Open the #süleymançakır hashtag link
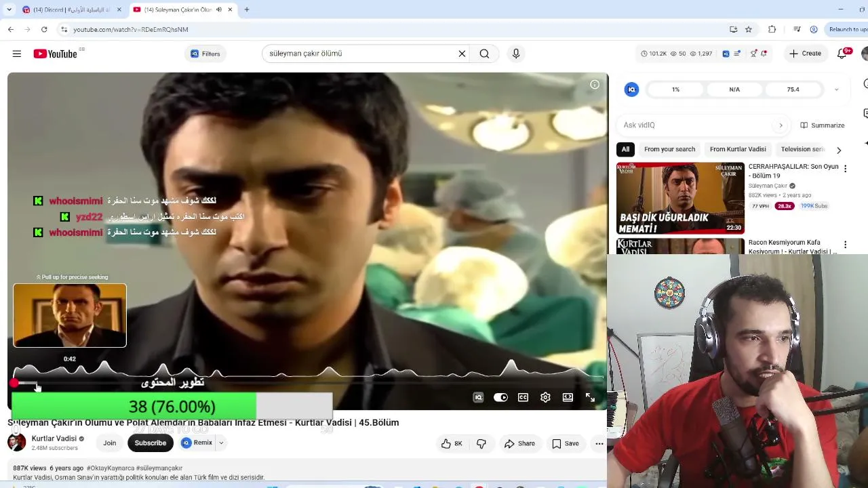Screen dimensions: 868x488 pyautogui.click(x=159, y=468)
